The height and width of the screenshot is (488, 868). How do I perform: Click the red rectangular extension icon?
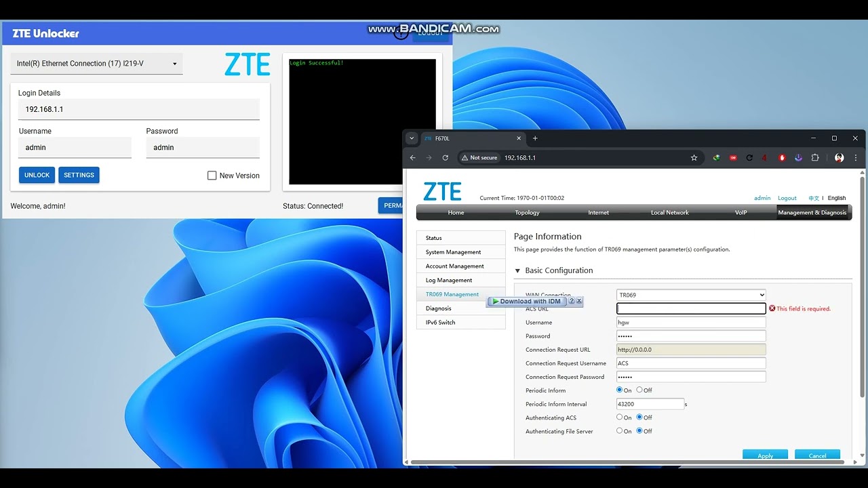(x=733, y=158)
